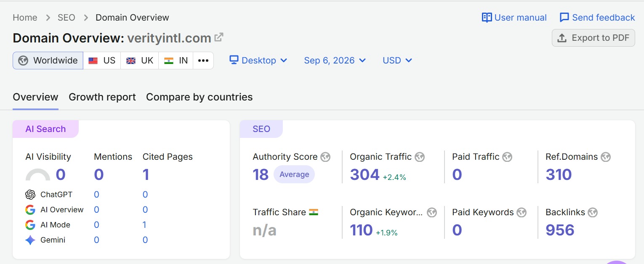The image size is (644, 264).
Task: Click the Paid Traffic value 0
Action: 457,174
